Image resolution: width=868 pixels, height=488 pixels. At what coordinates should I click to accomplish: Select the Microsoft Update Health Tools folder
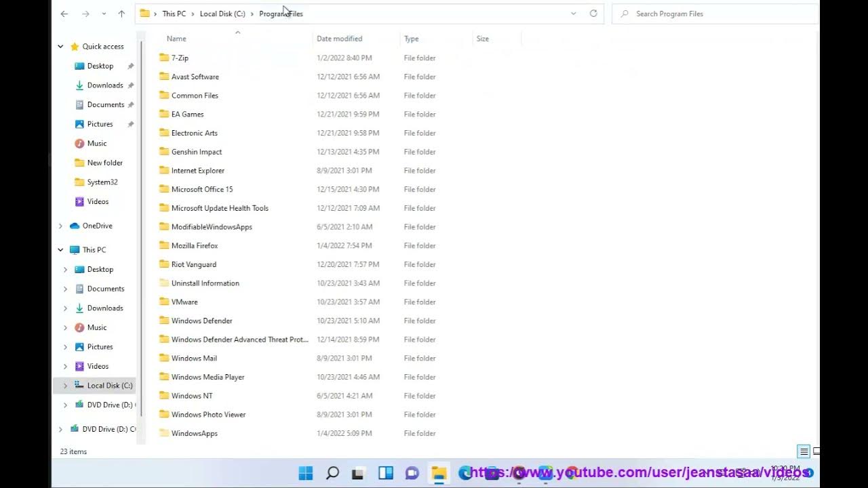click(x=220, y=208)
